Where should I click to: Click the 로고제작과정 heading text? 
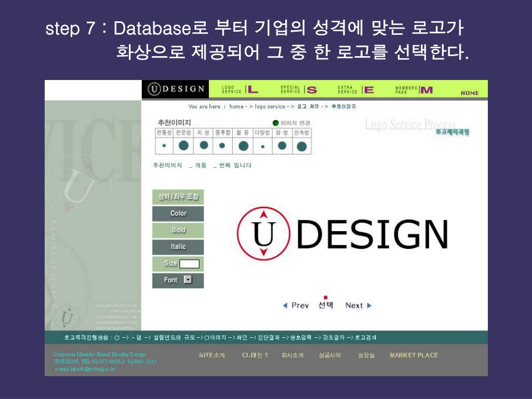coord(453,131)
